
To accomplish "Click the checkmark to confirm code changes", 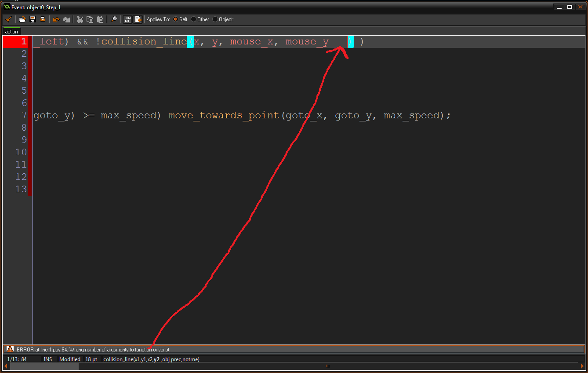I will [x=8, y=19].
